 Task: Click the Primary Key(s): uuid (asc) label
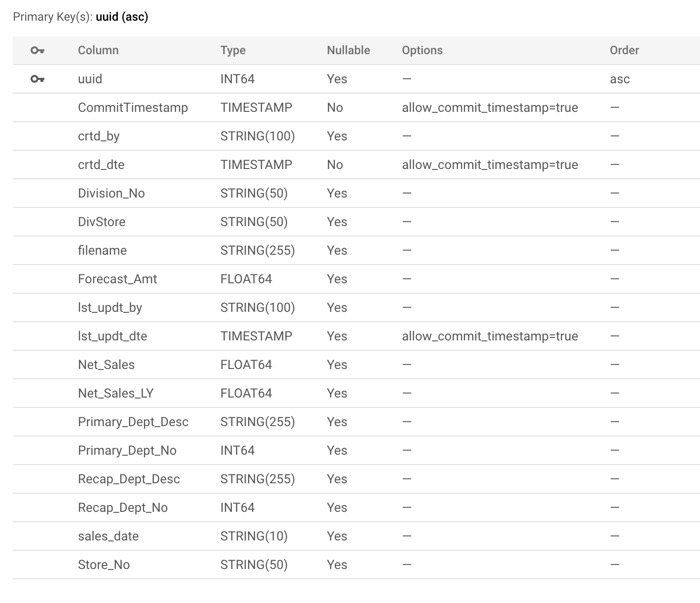point(81,16)
